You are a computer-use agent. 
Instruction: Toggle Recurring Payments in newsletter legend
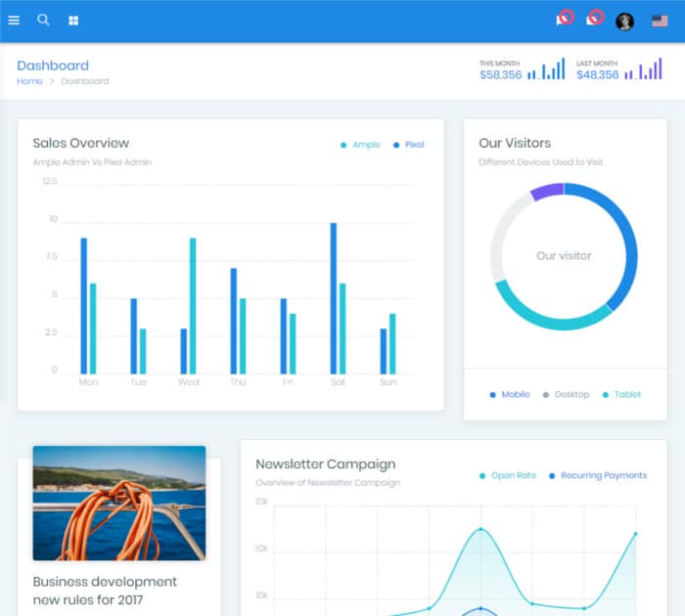pos(598,476)
